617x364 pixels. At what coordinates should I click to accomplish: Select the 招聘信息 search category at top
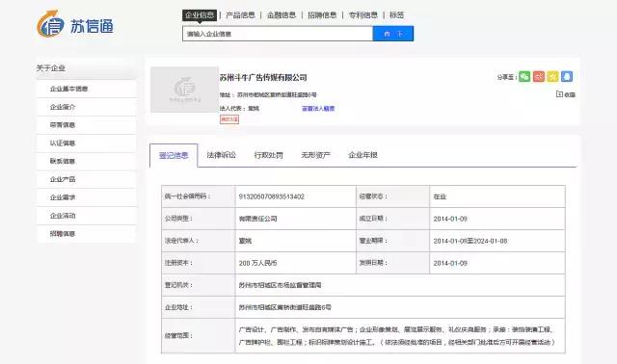point(322,15)
